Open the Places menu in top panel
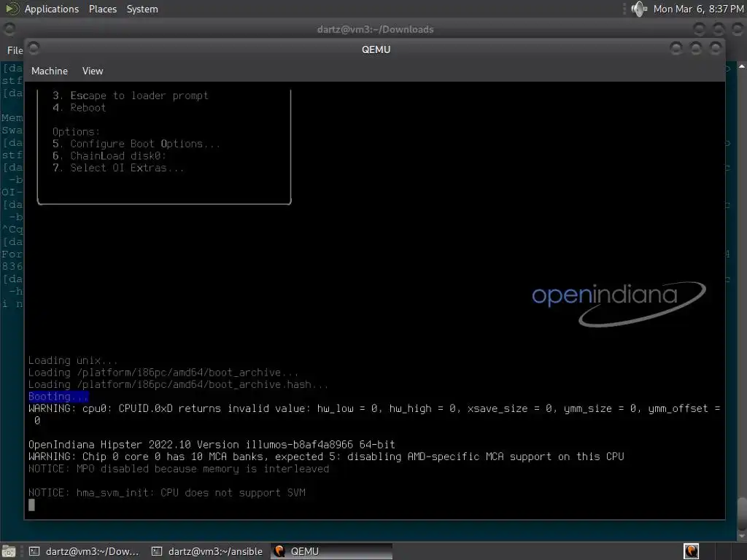The width and height of the screenshot is (747, 560). point(102,9)
